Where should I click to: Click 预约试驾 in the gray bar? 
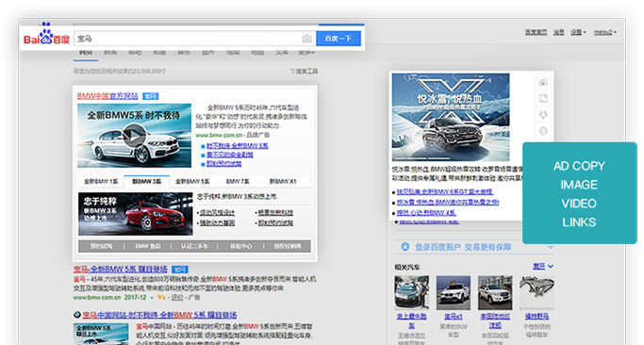(102, 246)
